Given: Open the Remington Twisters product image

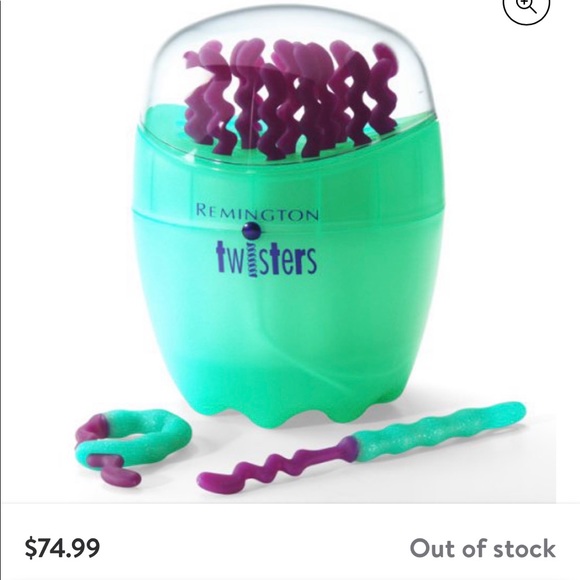Looking at the screenshot, I should [x=290, y=252].
